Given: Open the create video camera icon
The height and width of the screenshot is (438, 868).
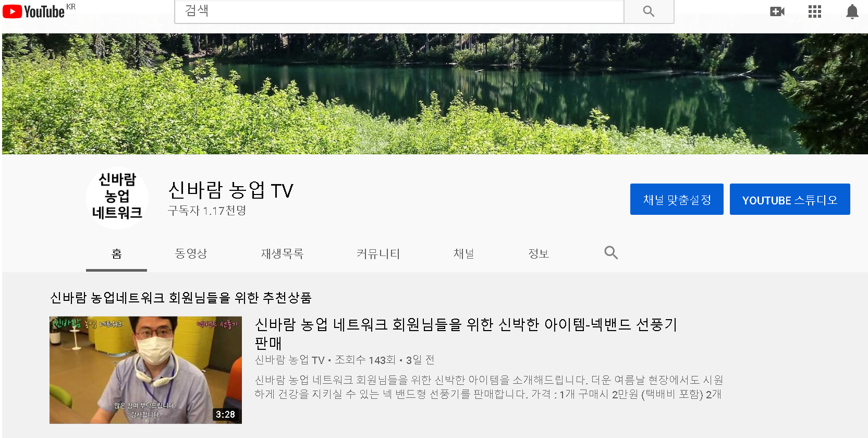Looking at the screenshot, I should click(777, 11).
